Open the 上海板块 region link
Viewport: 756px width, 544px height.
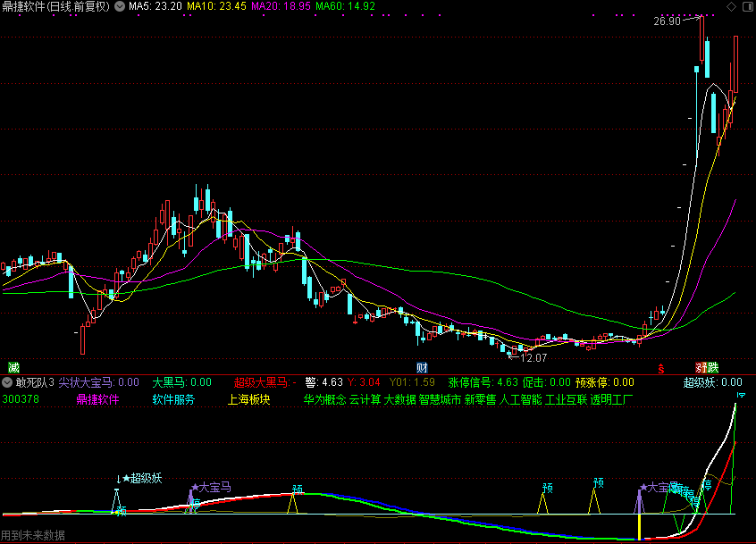248,399
